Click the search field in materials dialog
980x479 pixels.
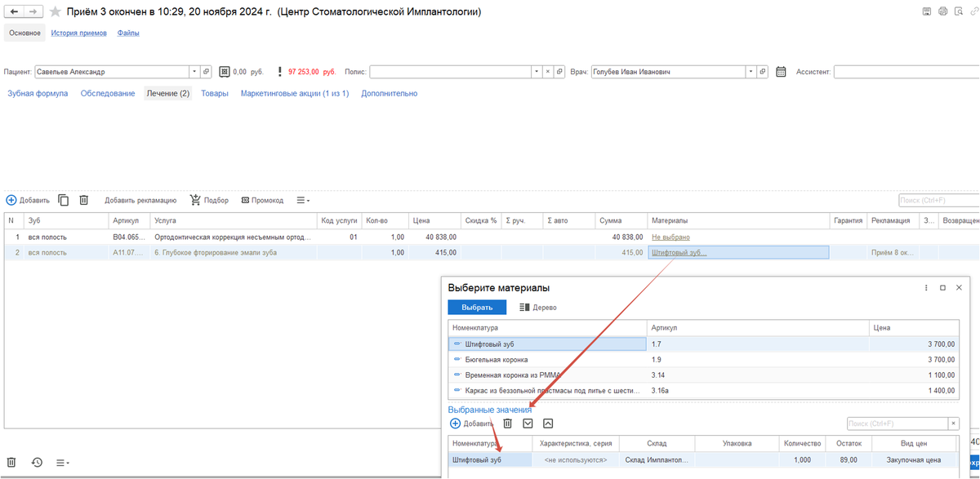point(897,424)
